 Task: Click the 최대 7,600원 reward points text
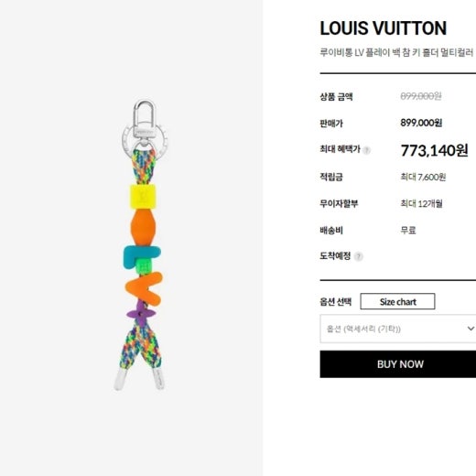423,177
